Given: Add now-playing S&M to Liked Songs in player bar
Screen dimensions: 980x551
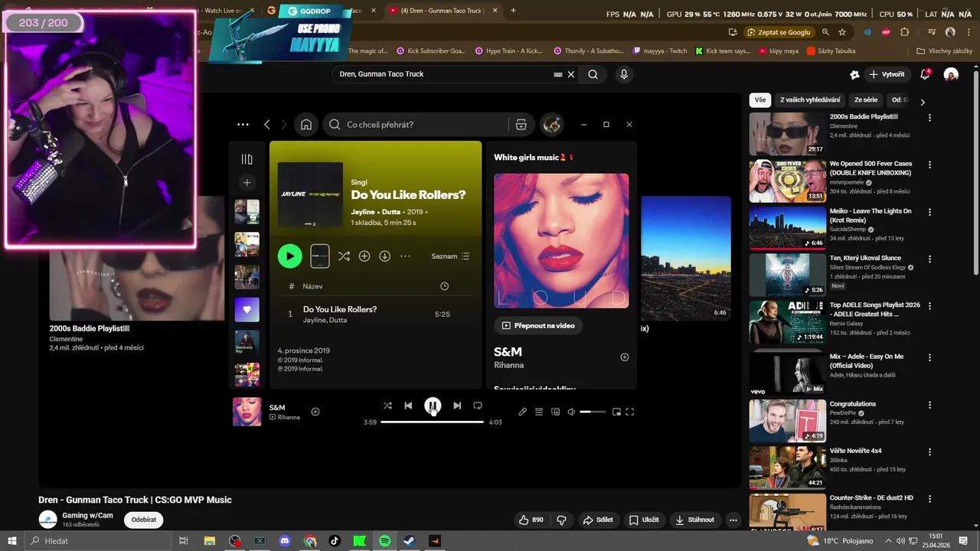Looking at the screenshot, I should (315, 412).
